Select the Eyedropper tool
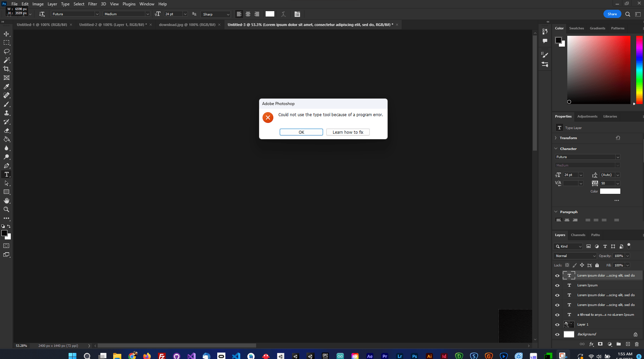The height and width of the screenshot is (359, 644). click(x=6, y=86)
